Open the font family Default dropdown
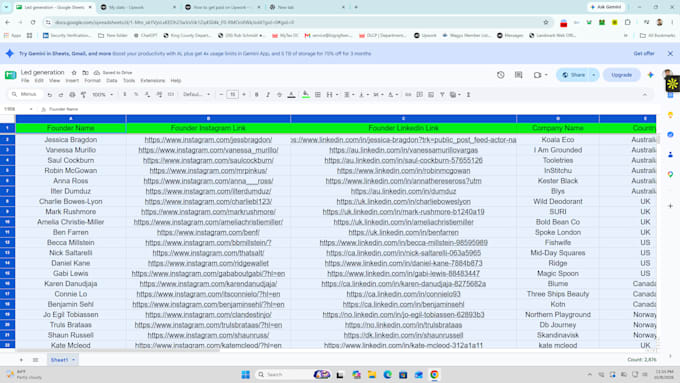 click(196, 95)
